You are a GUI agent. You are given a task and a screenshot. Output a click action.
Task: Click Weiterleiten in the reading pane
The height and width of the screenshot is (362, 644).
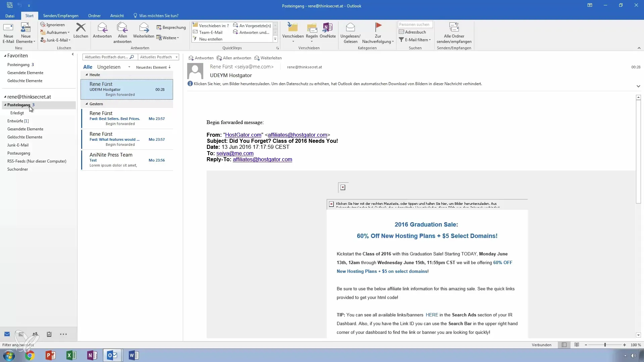(268, 58)
